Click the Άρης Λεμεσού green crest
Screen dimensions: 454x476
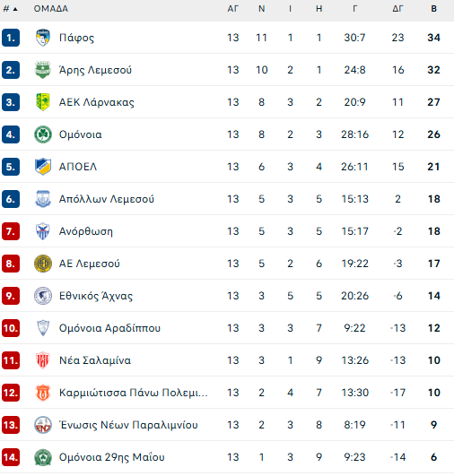click(42, 70)
